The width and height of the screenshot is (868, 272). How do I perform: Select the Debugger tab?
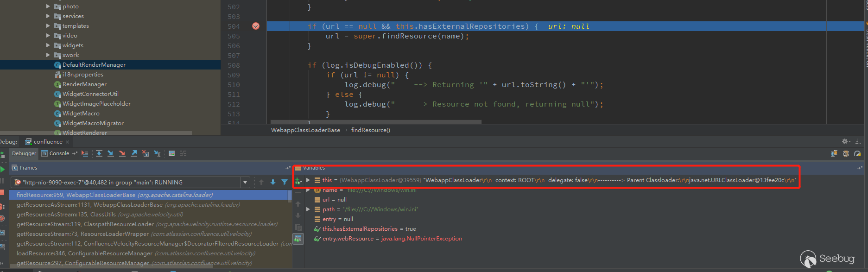[x=24, y=153]
